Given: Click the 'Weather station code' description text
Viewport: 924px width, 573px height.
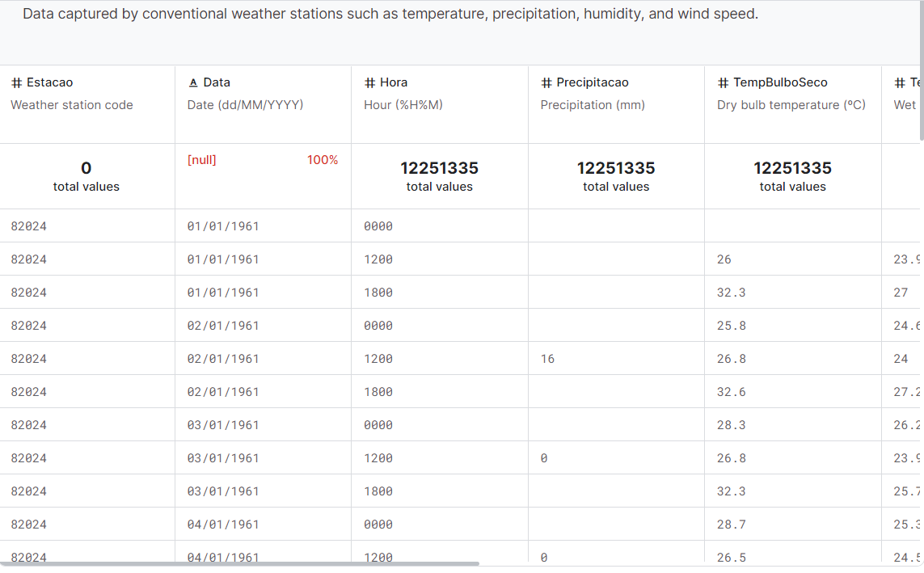Looking at the screenshot, I should click(x=72, y=105).
